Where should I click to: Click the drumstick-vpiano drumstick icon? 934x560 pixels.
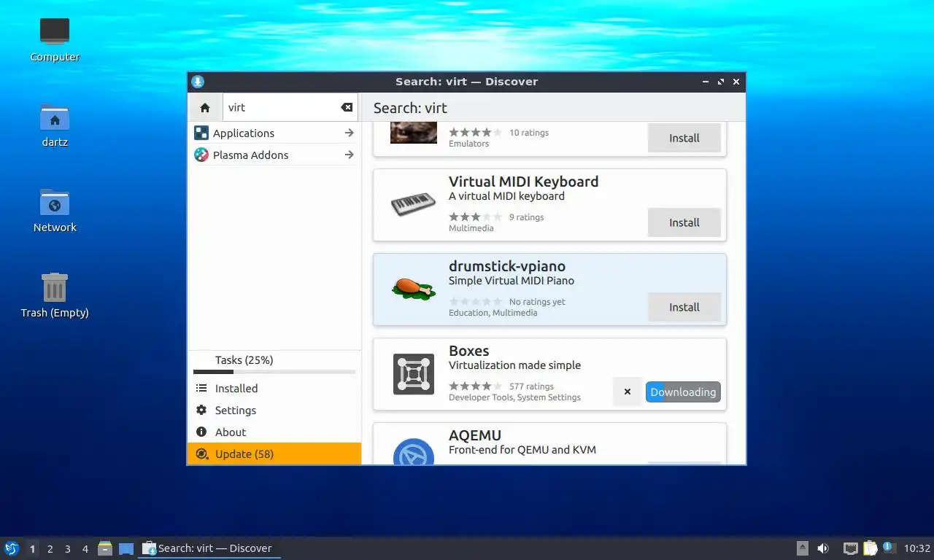point(414,288)
